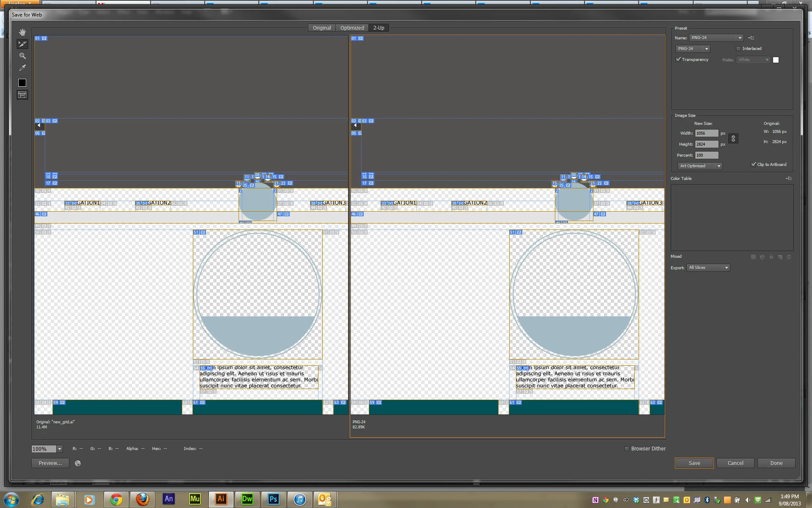The height and width of the screenshot is (508, 812).
Task: Toggle Clip to Artboard checkbox
Action: click(x=753, y=164)
